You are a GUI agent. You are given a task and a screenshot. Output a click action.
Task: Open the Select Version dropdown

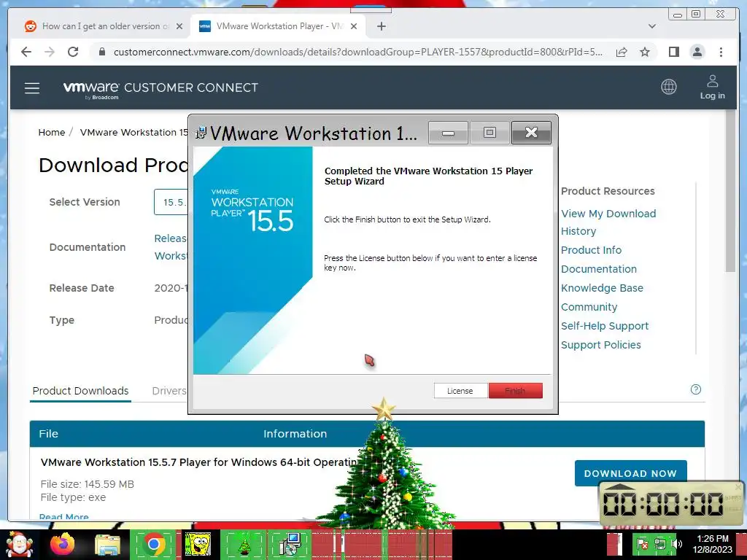(x=171, y=202)
